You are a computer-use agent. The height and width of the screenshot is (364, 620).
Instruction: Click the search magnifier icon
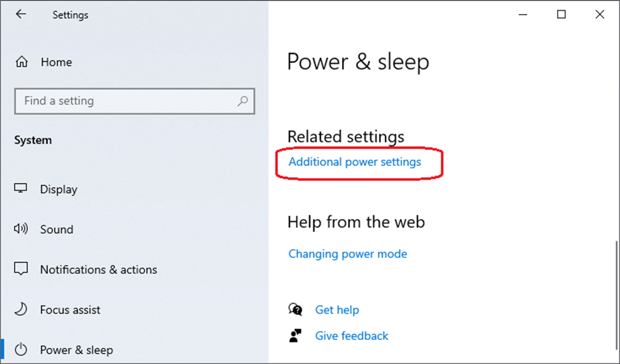[x=243, y=101]
